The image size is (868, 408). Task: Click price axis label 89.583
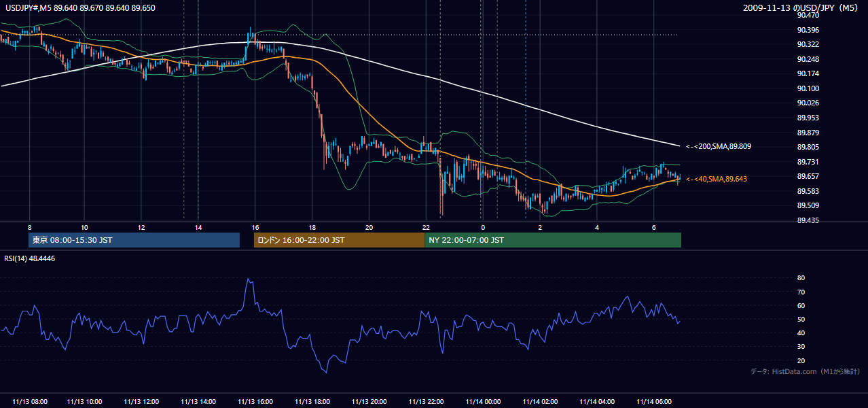[x=808, y=191]
